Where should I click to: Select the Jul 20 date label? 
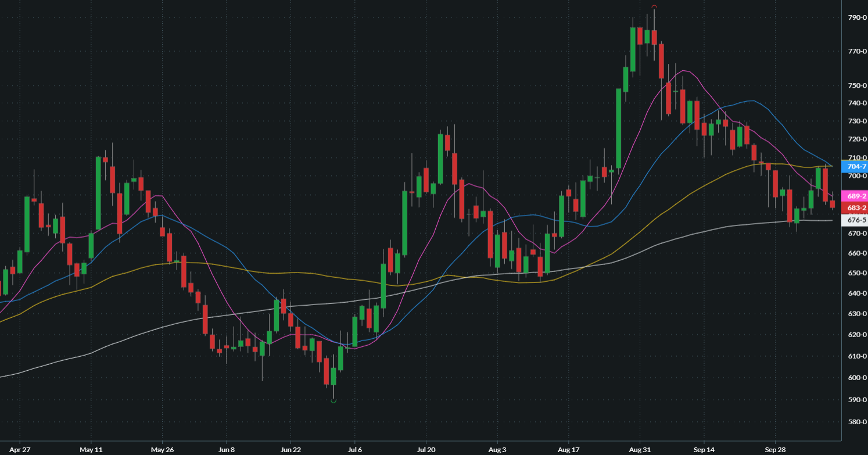(x=426, y=450)
